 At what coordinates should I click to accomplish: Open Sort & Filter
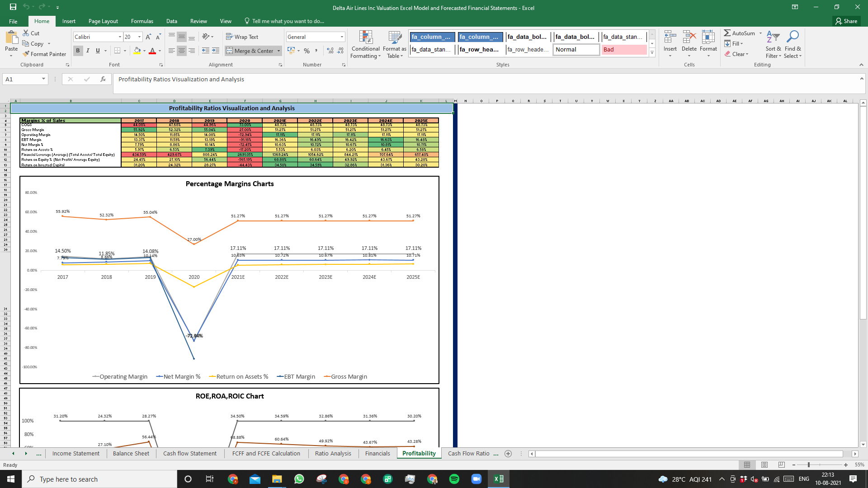click(x=773, y=44)
